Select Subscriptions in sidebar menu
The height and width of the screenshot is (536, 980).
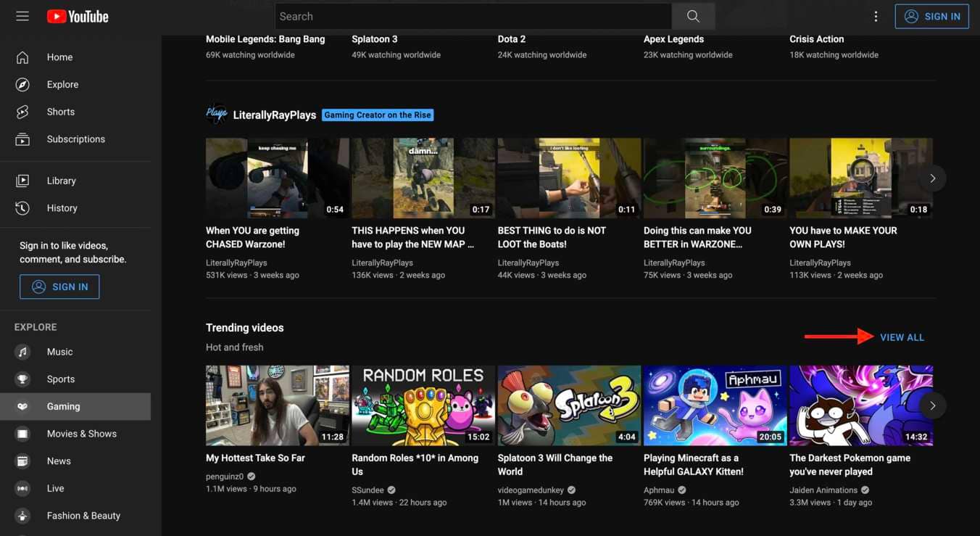point(75,139)
